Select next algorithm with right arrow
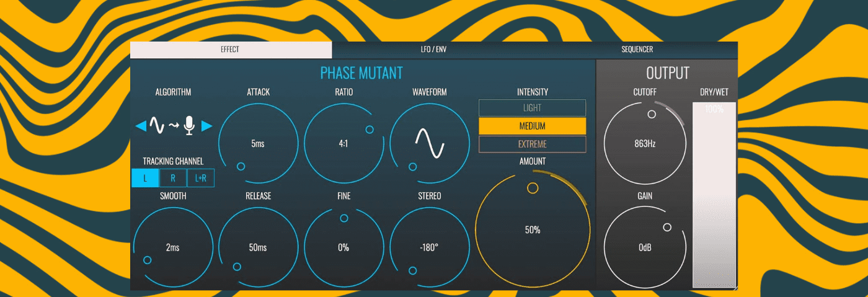 coord(207,126)
